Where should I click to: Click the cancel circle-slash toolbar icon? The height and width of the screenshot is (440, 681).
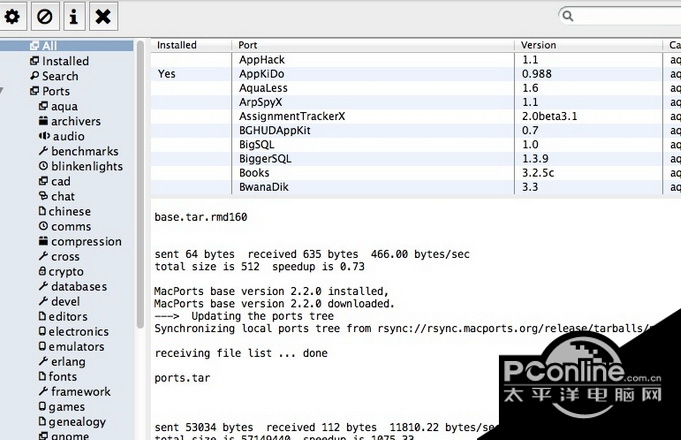45,17
